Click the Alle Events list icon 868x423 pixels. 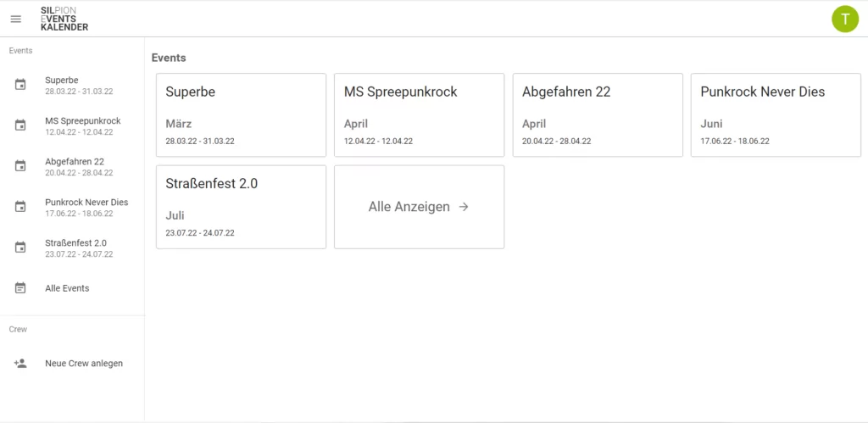(20, 288)
